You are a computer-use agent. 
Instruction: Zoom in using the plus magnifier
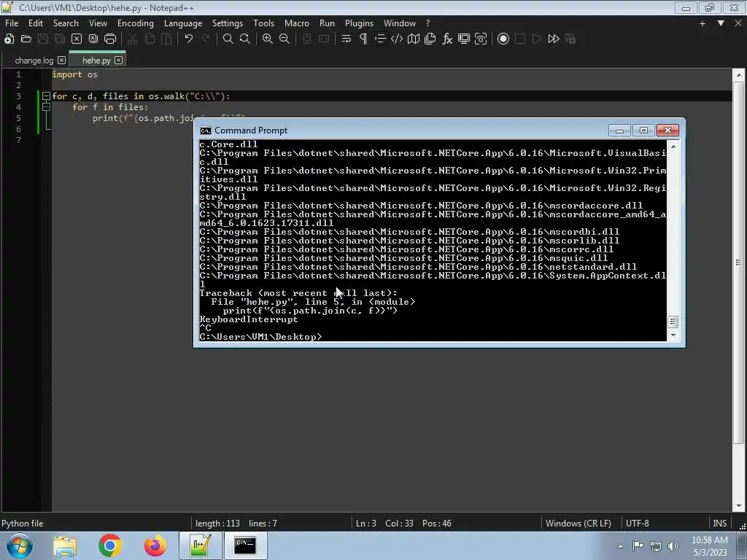[268, 39]
